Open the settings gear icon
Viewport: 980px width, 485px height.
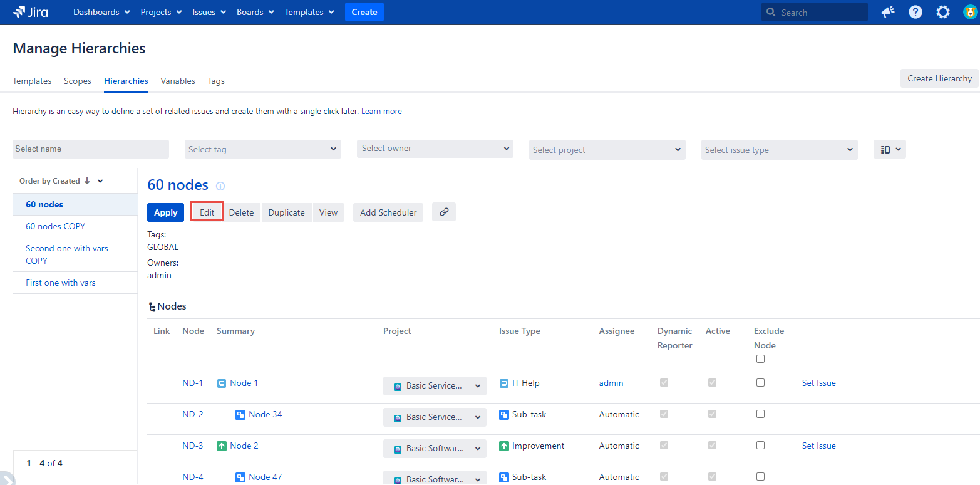942,12
